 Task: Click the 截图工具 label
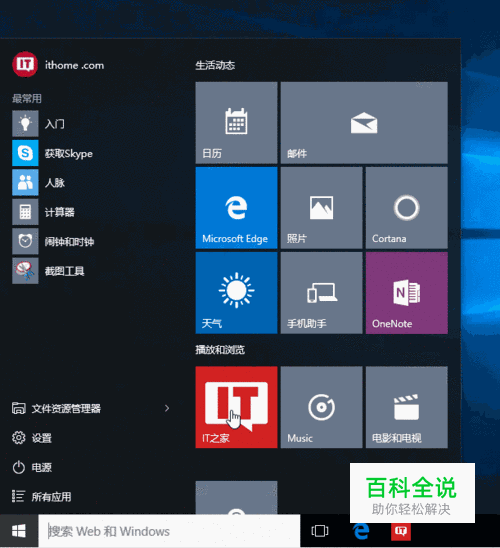pos(64,271)
